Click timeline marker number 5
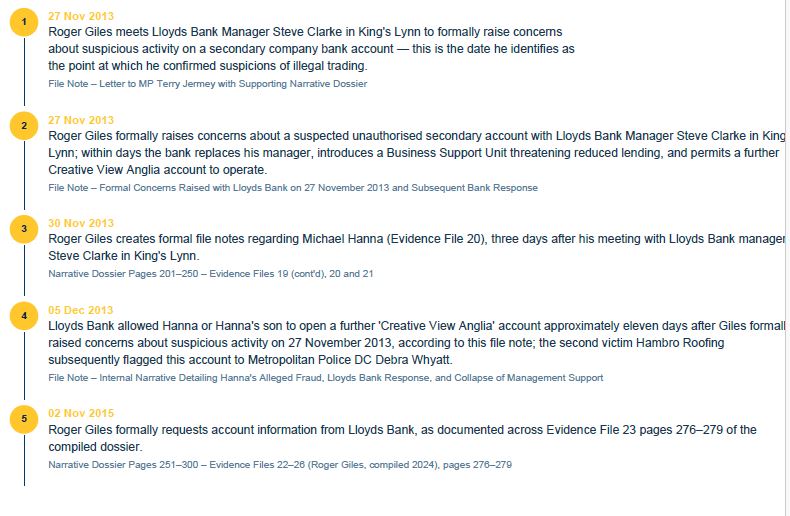The image size is (790, 516). click(24, 419)
